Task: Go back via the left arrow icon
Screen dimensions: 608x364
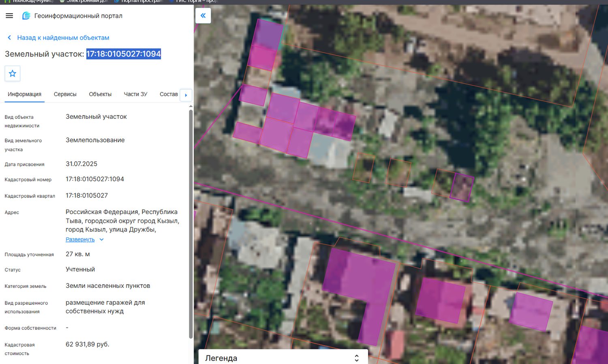Action: click(x=9, y=38)
